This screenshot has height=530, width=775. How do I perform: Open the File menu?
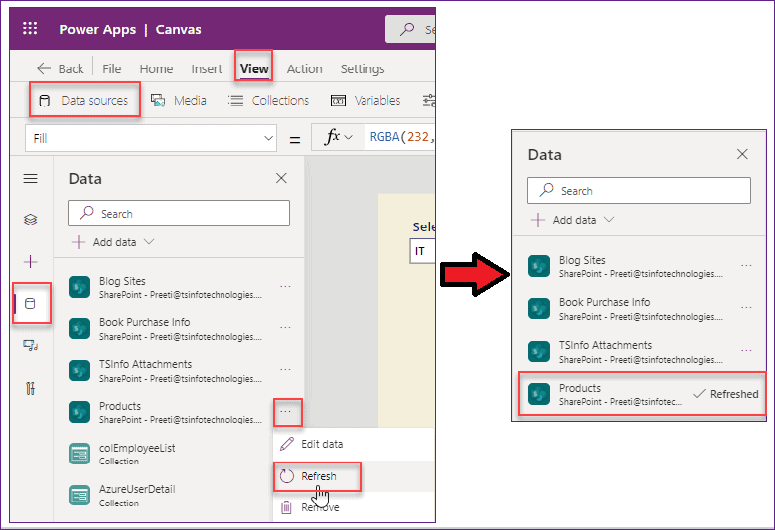(x=112, y=69)
